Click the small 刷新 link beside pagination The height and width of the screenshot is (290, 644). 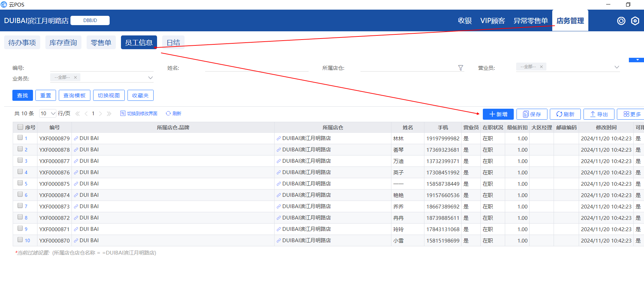point(174,114)
